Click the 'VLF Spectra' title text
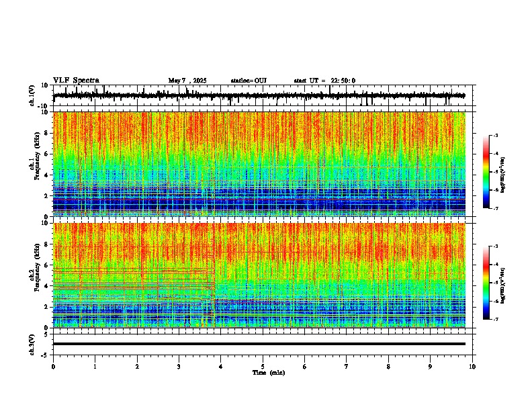Screen dimensions: 532x411 pyautogui.click(x=76, y=81)
